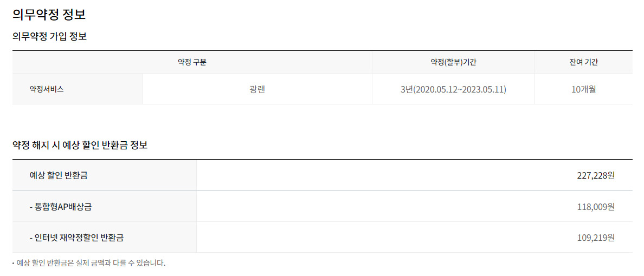The width and height of the screenshot is (644, 276).
Task: Select the 109,219원 amount
Action: 596,237
